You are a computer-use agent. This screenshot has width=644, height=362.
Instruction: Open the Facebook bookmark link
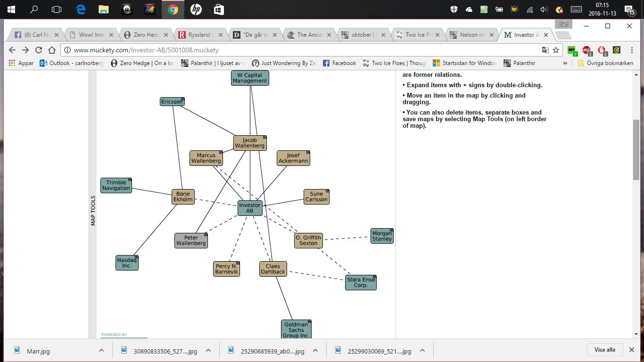[339, 63]
